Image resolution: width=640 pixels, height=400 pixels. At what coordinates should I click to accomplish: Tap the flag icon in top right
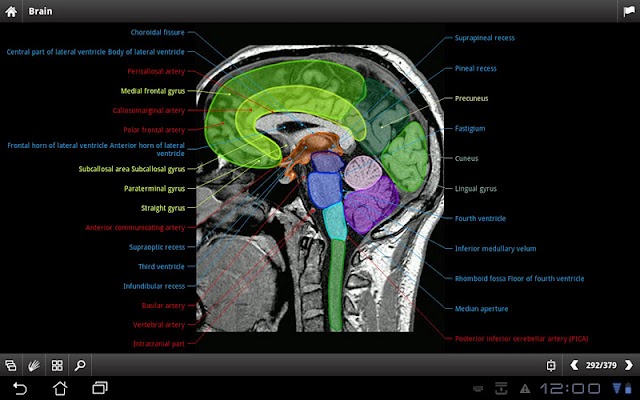point(629,11)
